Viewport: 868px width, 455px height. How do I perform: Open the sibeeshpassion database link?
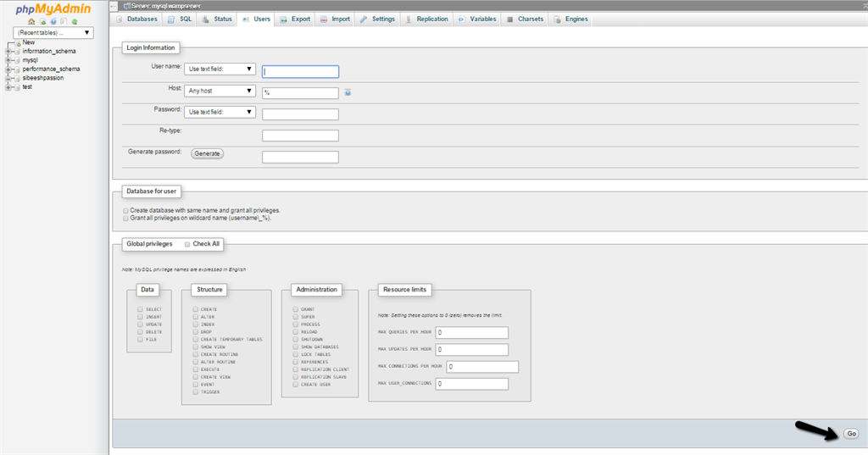point(43,78)
